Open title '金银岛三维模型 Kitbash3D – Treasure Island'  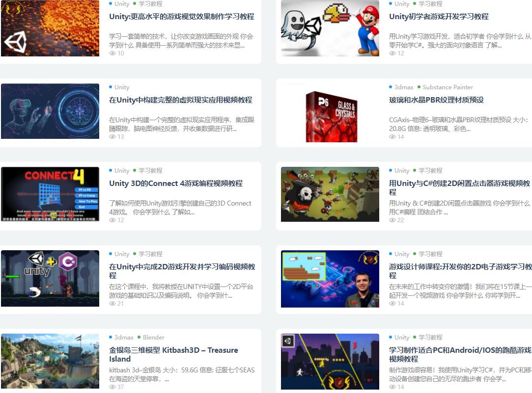click(173, 354)
